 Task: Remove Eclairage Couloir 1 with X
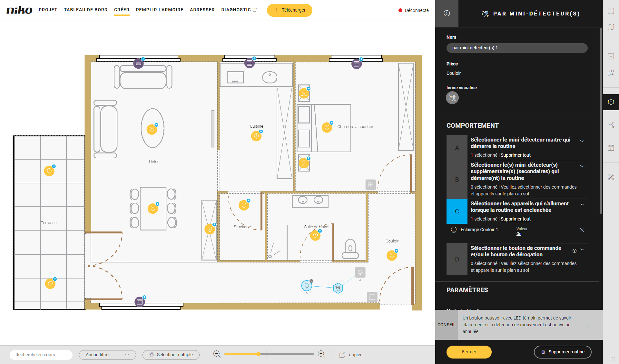[x=582, y=230]
